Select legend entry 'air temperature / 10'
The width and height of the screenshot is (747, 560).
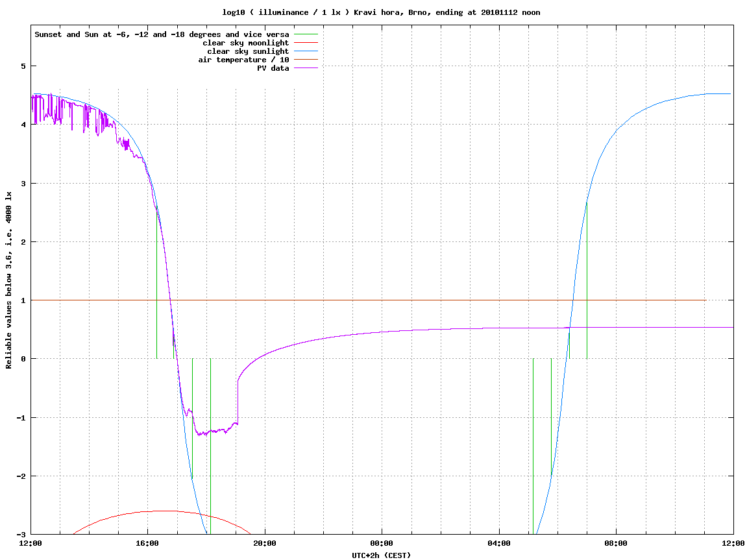pyautogui.click(x=243, y=60)
